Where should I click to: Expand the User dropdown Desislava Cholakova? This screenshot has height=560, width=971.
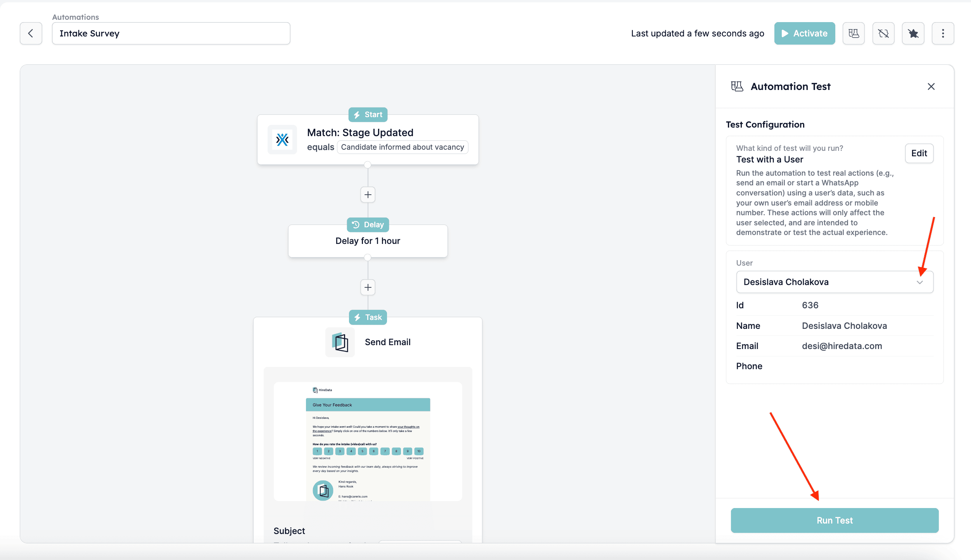click(x=835, y=282)
